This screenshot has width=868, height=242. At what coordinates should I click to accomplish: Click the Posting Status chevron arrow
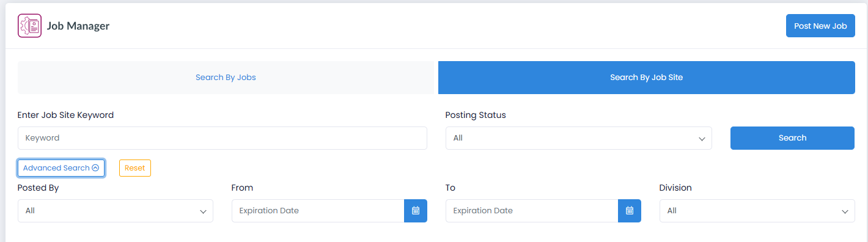point(702,139)
